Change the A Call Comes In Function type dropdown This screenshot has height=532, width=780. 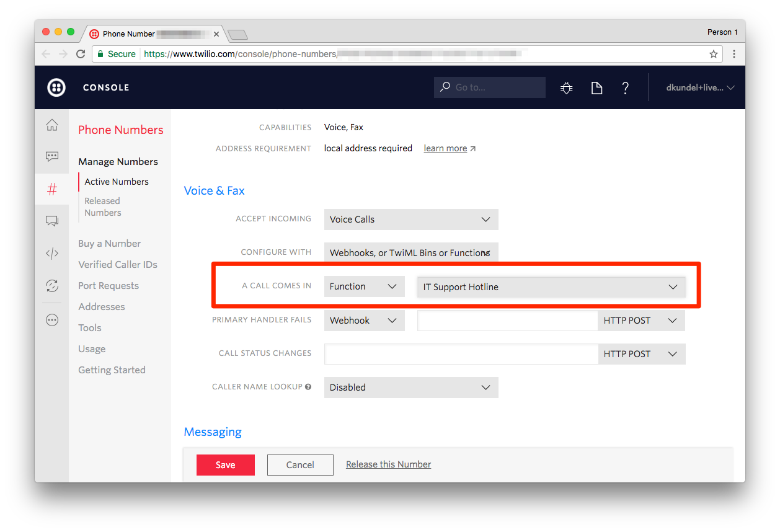tap(364, 286)
